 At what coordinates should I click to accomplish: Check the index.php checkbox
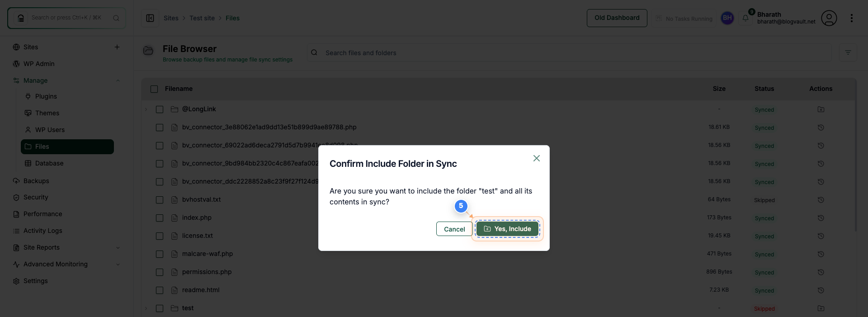pos(160,218)
